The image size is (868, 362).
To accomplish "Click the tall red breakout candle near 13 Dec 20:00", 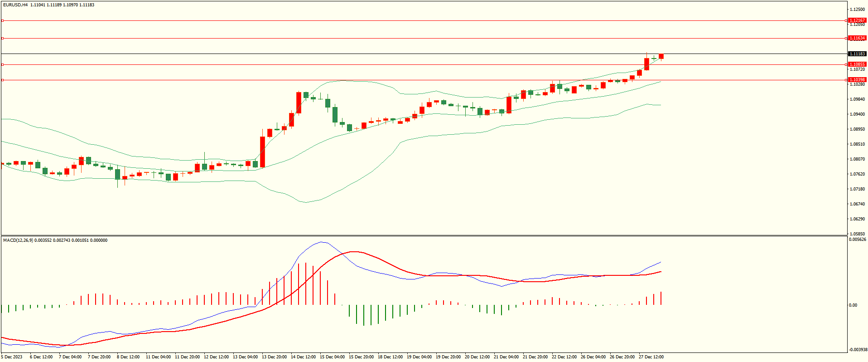I will [x=262, y=152].
